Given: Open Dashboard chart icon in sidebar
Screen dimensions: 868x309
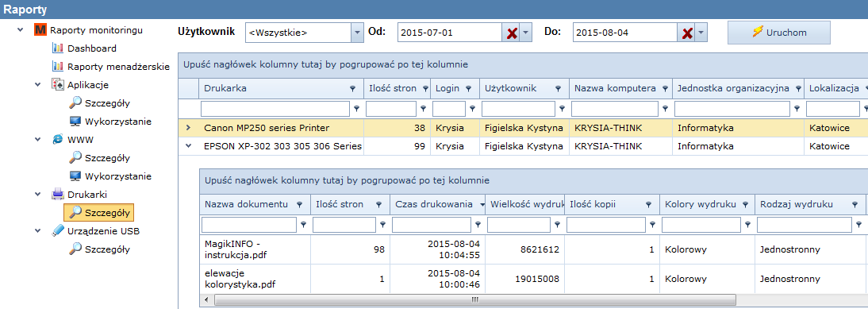Looking at the screenshot, I should tap(58, 48).
